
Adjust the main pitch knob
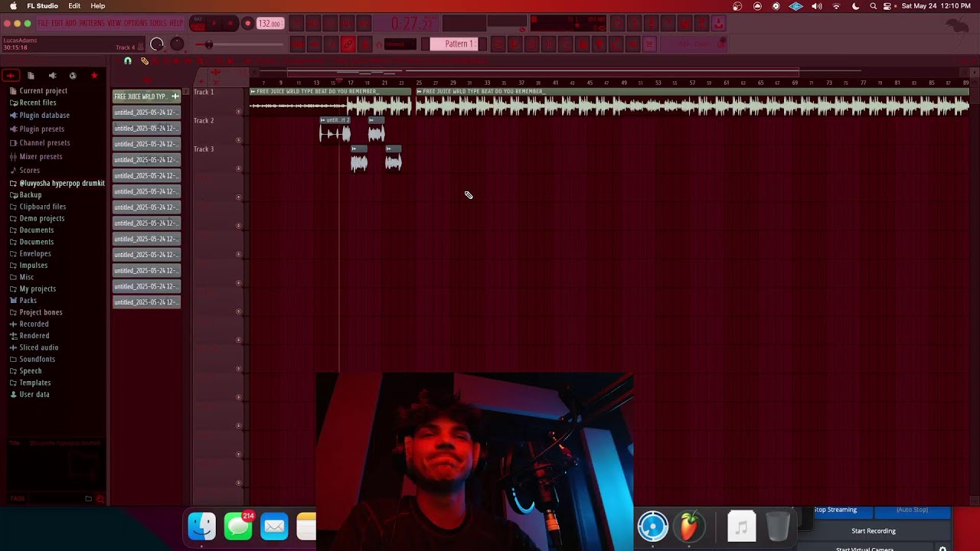click(x=177, y=44)
